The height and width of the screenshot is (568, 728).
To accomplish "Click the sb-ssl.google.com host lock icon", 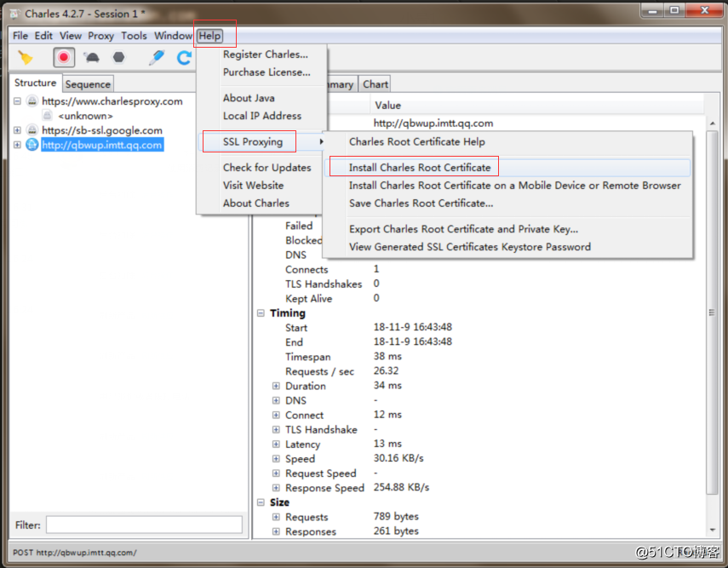I will (32, 130).
